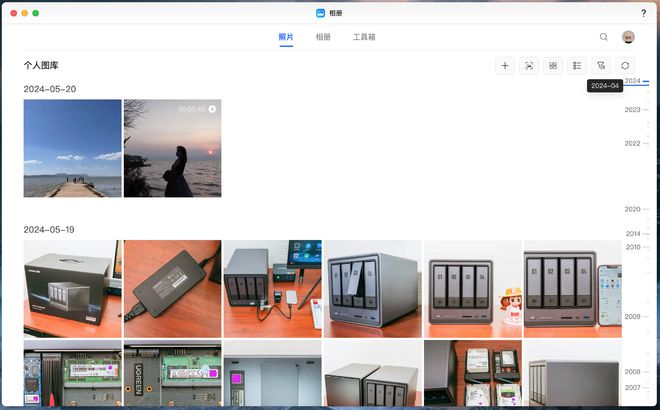The height and width of the screenshot is (410, 660).
Task: Jump to 2020 on the timeline
Action: pos(632,209)
